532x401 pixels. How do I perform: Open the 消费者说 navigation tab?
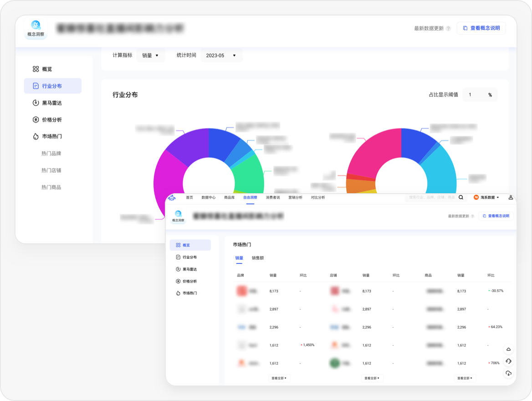point(273,197)
